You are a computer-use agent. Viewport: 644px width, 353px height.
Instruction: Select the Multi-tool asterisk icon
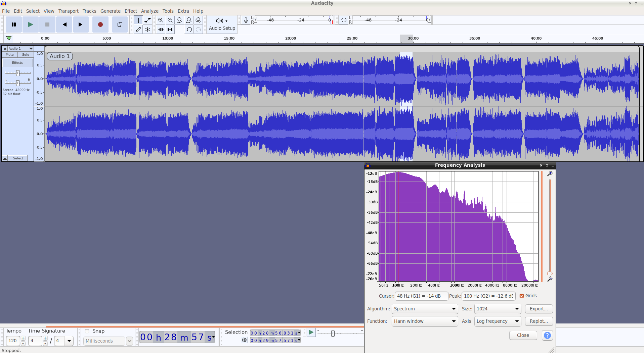[147, 30]
